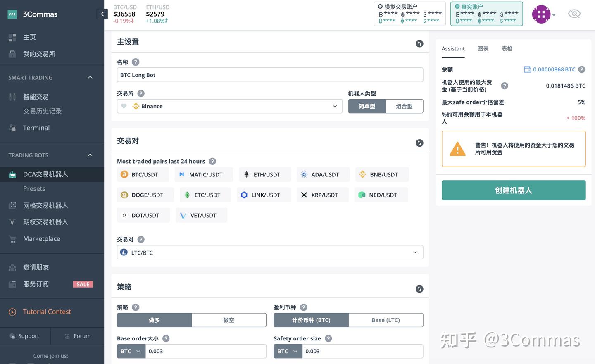
Task: Click the 创建机器人 button
Action: tap(513, 190)
